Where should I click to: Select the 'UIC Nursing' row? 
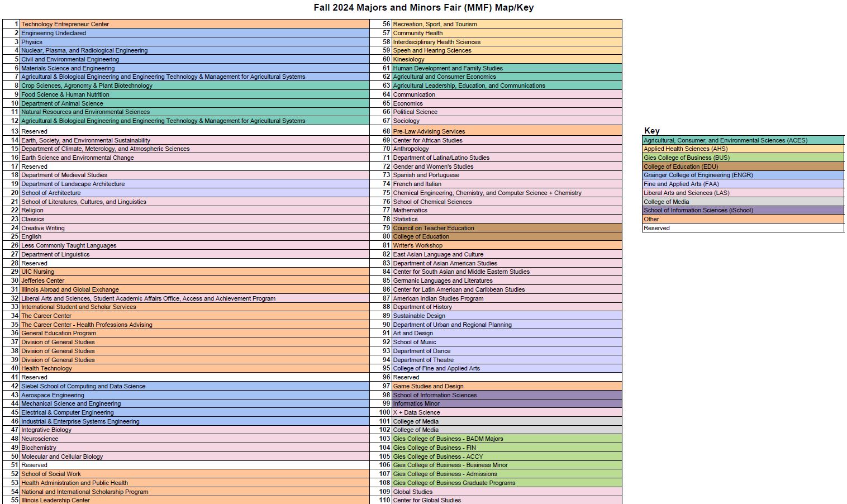pyautogui.click(x=194, y=272)
